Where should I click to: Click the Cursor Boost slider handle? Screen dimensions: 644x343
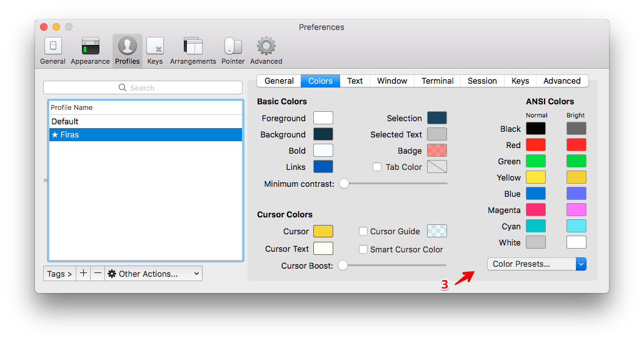(343, 266)
